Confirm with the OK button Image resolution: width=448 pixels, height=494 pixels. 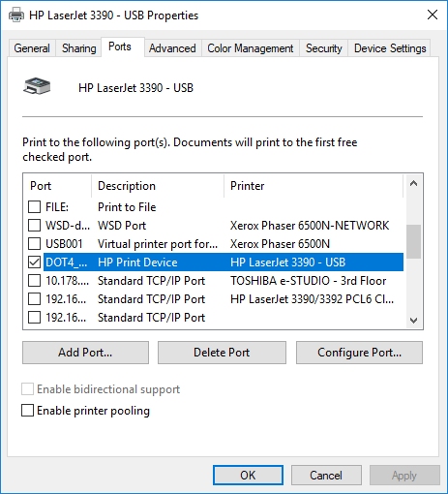click(x=248, y=476)
